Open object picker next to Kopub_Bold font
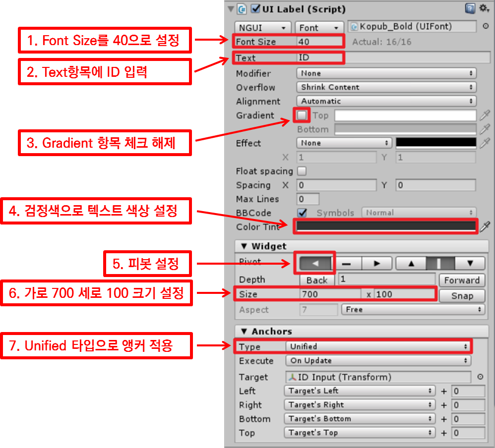Image resolution: width=495 pixels, height=448 pixels. click(486, 26)
